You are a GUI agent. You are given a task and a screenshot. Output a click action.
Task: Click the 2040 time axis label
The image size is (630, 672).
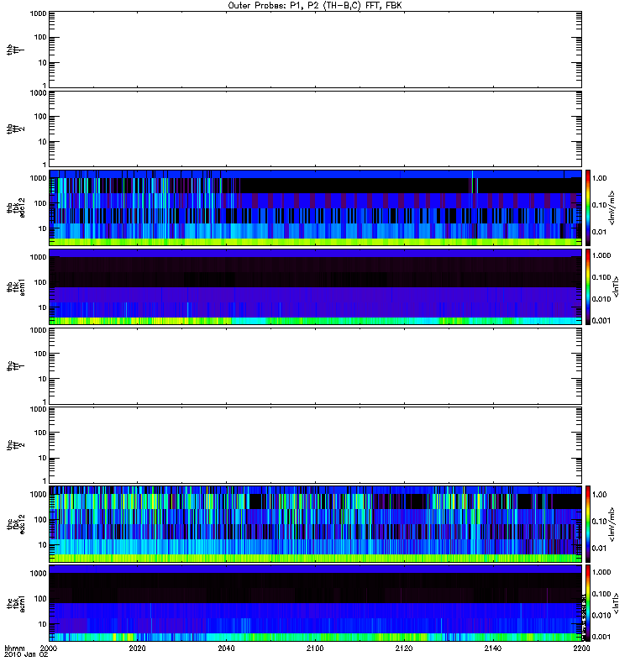[x=226, y=648]
